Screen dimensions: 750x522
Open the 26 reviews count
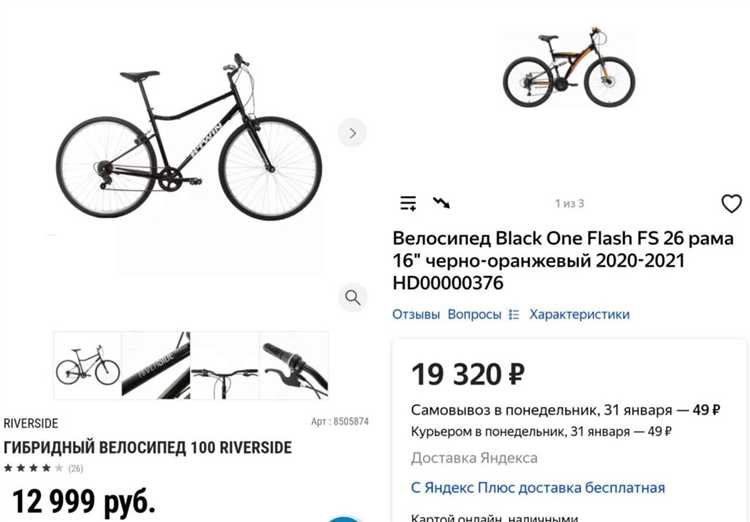tap(76, 468)
